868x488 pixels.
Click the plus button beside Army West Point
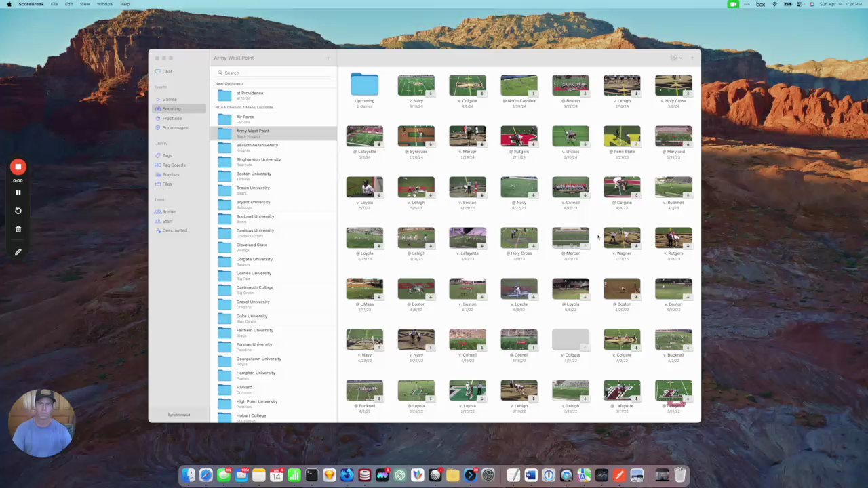click(x=328, y=58)
